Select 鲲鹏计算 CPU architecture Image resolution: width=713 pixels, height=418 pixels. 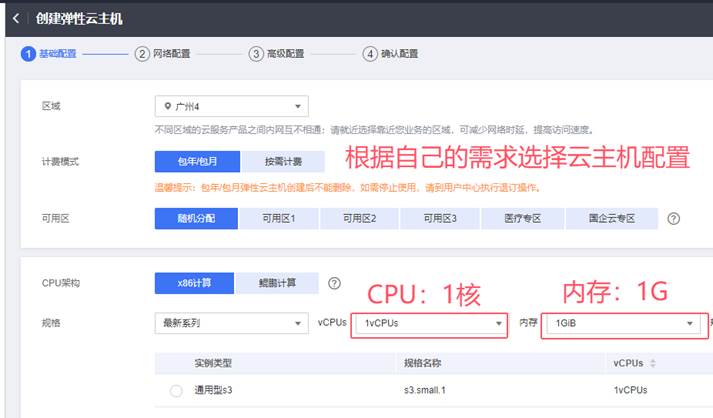point(277,284)
